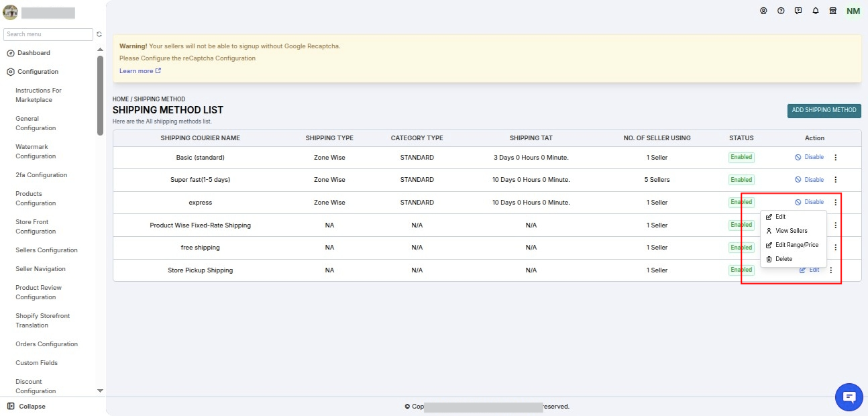Open kebab menu for Store Pickup Shipping row
This screenshot has width=868, height=416.
[830, 270]
